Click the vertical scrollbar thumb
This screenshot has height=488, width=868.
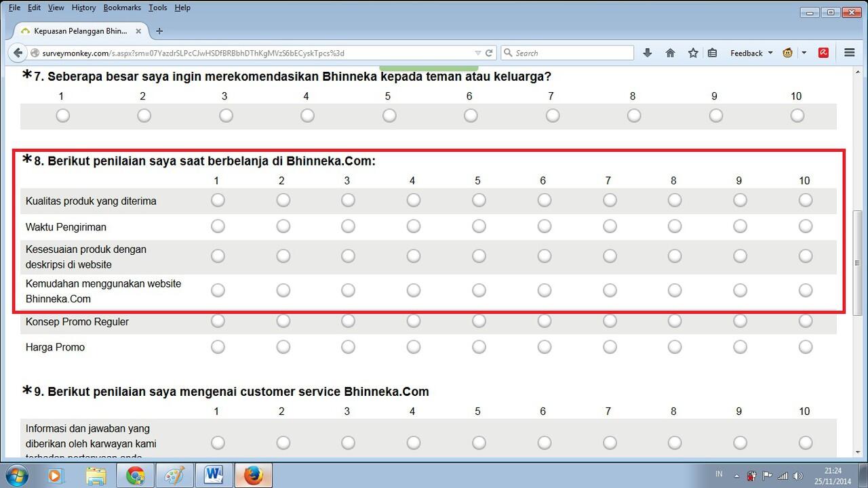(857, 262)
